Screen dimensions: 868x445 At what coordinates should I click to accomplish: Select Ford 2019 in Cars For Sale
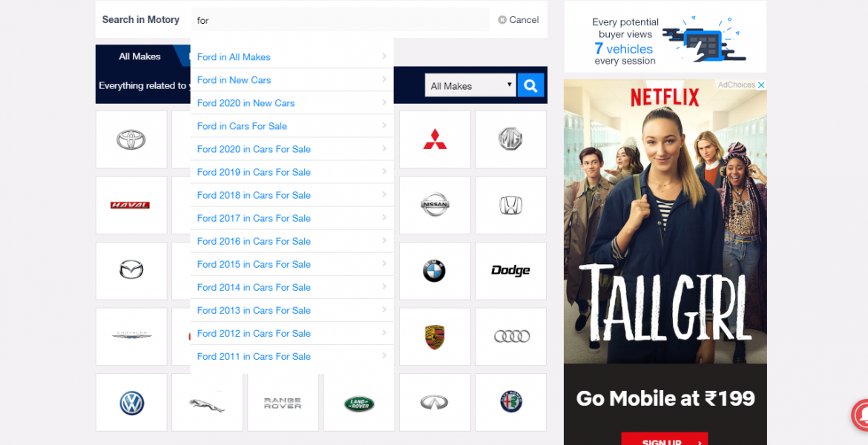(x=254, y=172)
